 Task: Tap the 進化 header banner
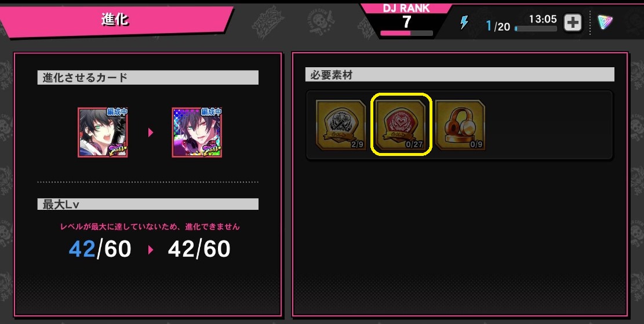pos(115,20)
